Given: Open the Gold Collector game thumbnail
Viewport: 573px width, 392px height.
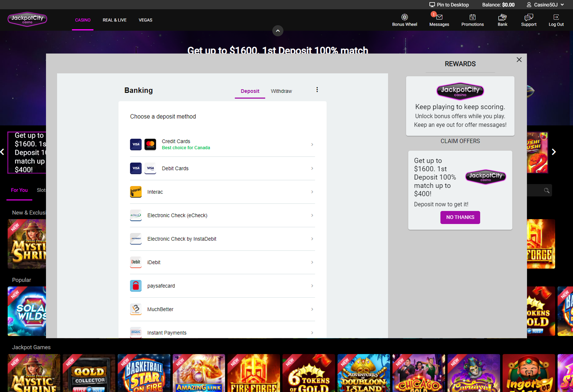Looking at the screenshot, I should point(89,373).
